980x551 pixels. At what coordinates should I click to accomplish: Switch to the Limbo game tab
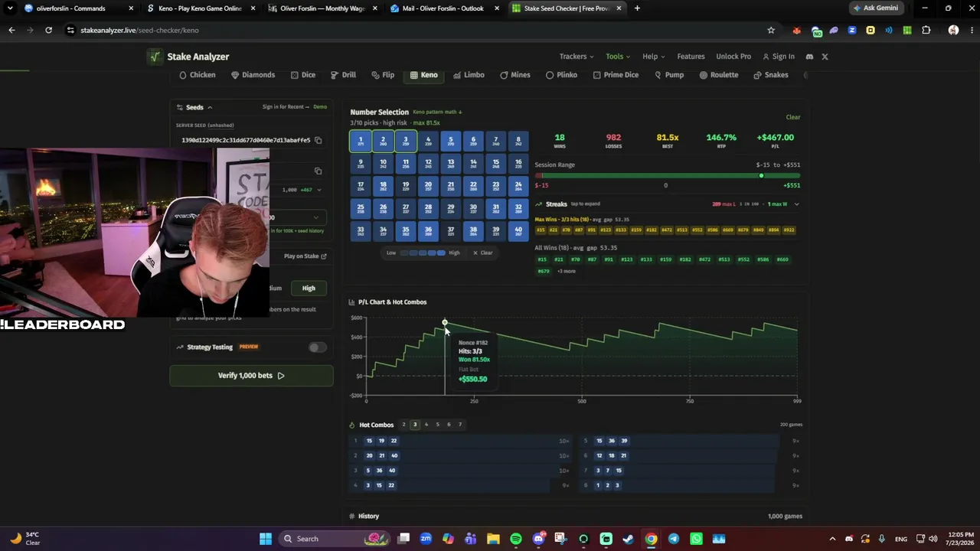[x=469, y=75]
